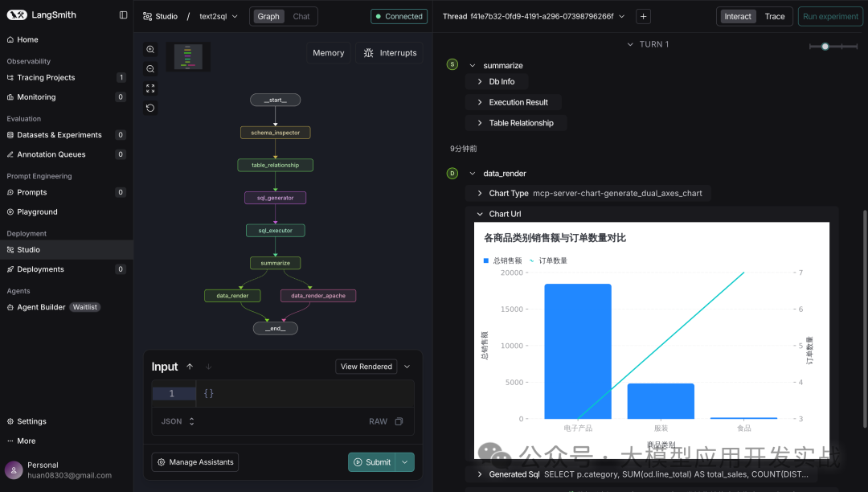Fit graph to view icon
Image resolution: width=868 pixels, height=492 pixels.
(x=150, y=88)
